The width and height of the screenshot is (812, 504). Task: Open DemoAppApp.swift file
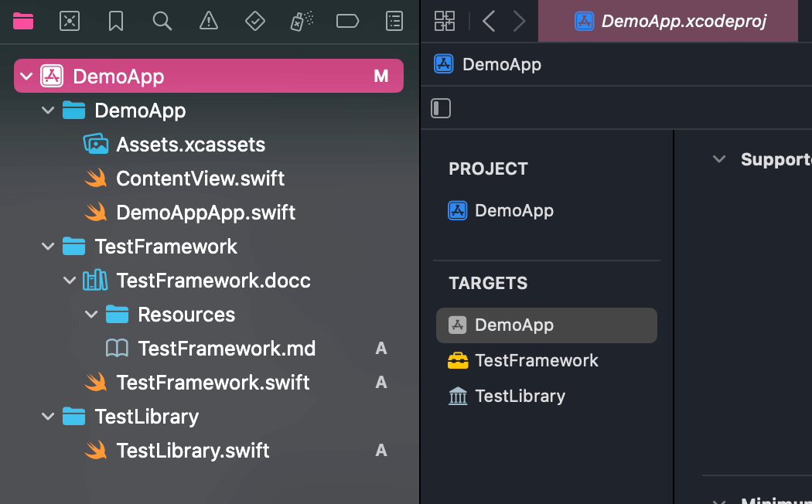click(x=206, y=212)
